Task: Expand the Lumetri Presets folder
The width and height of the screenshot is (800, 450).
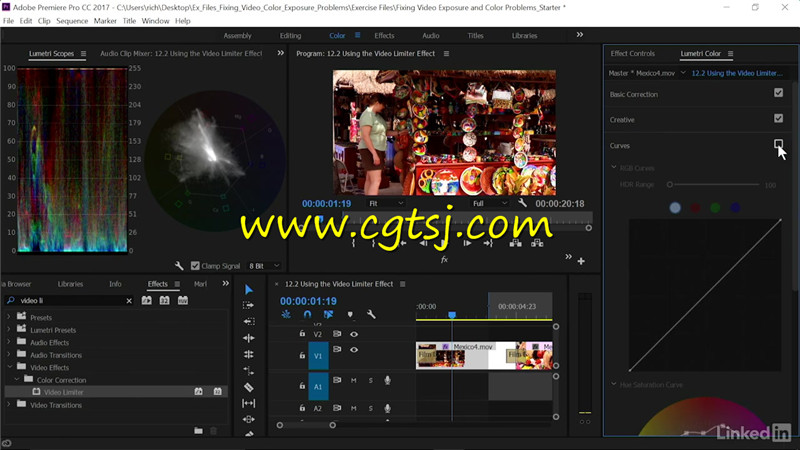Action: point(8,330)
